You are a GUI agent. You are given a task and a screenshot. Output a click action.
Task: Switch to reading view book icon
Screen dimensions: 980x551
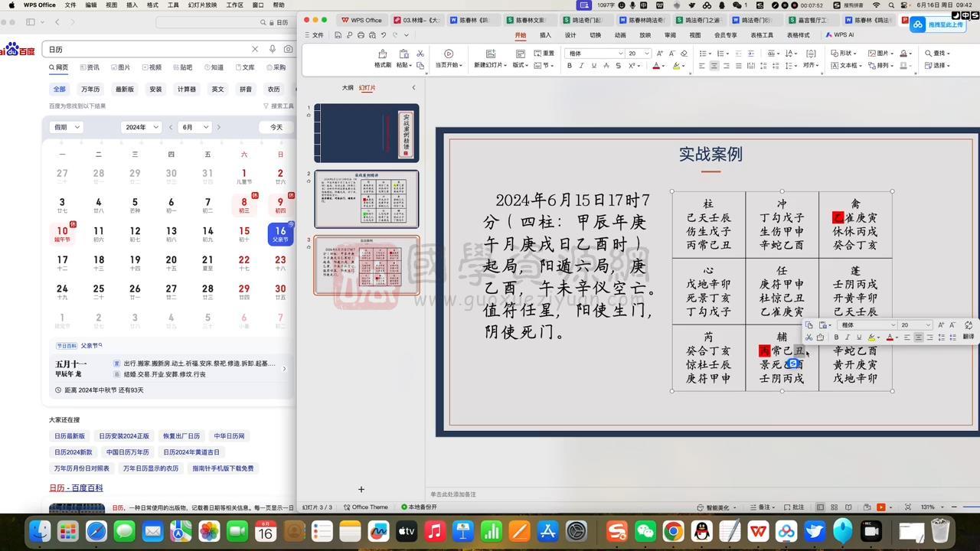pos(848,507)
